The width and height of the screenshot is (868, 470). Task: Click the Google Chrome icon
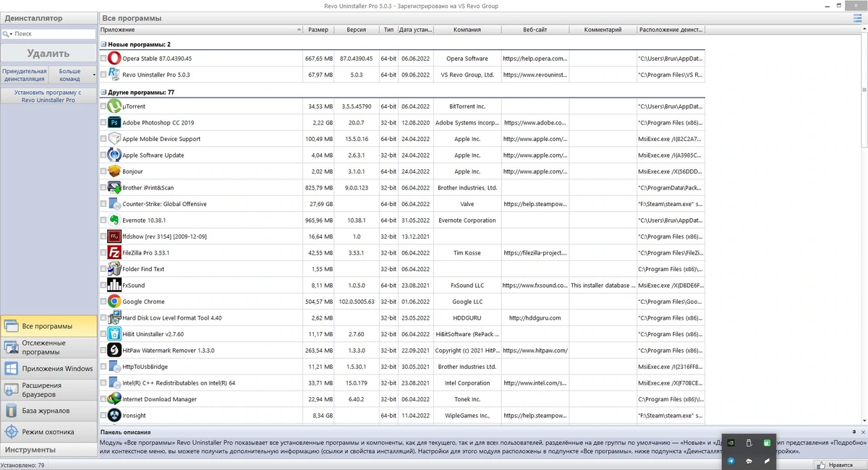click(114, 302)
